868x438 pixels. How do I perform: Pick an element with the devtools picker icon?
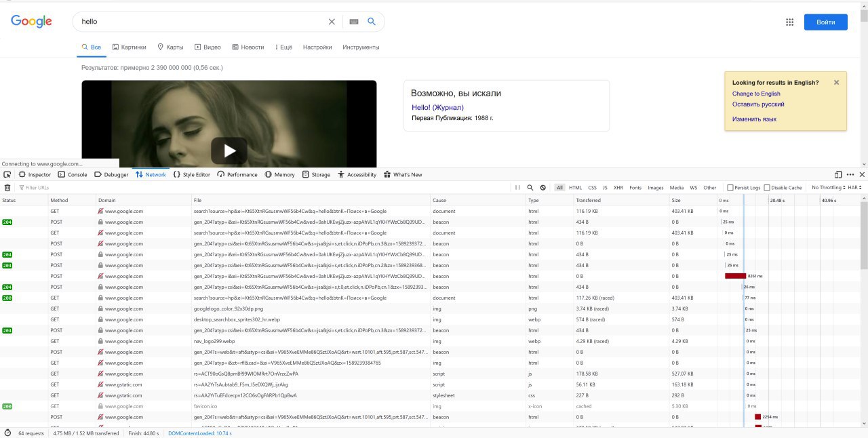pyautogui.click(x=7, y=174)
